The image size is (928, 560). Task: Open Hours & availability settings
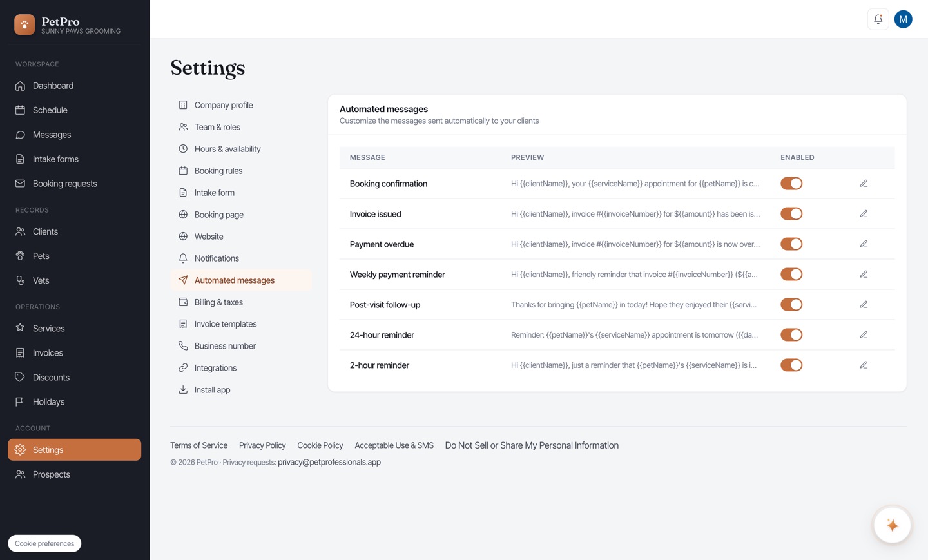coord(241,149)
